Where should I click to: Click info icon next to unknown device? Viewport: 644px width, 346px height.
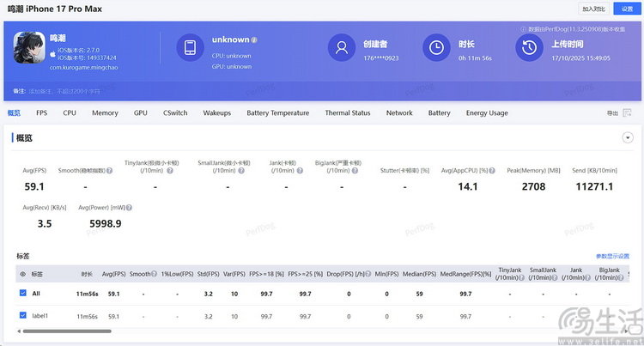[x=255, y=39]
